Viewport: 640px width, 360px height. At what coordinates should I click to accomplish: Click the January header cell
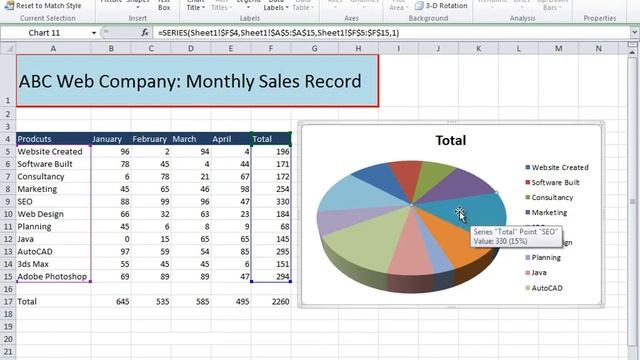point(111,139)
